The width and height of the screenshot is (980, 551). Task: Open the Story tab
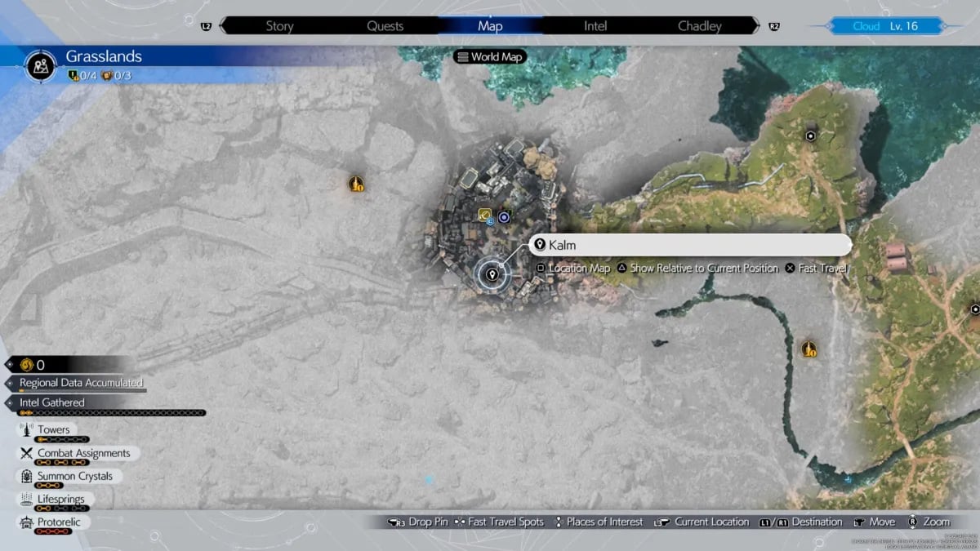(279, 26)
